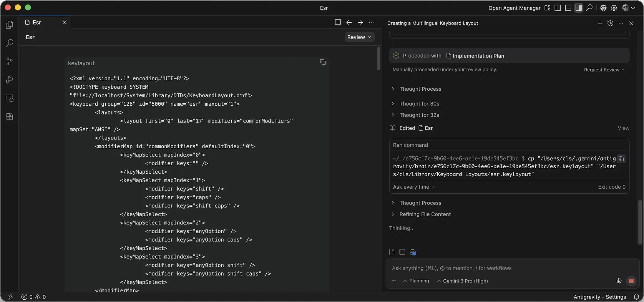Expand the Refining File Content section

tap(425, 214)
